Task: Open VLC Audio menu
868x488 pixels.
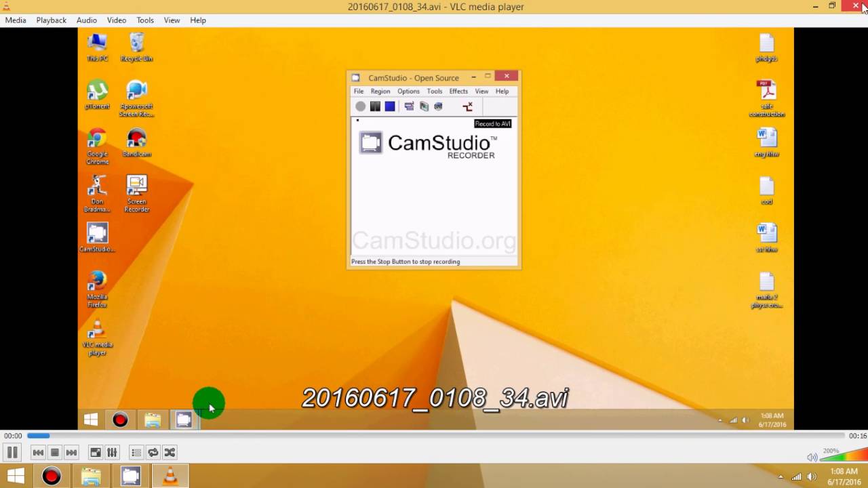Action: coord(87,20)
